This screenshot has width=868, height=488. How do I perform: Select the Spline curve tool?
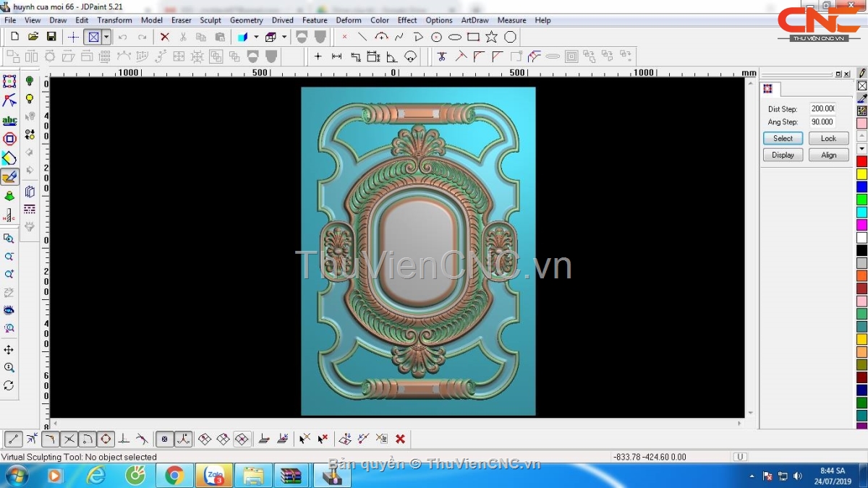[x=399, y=37]
